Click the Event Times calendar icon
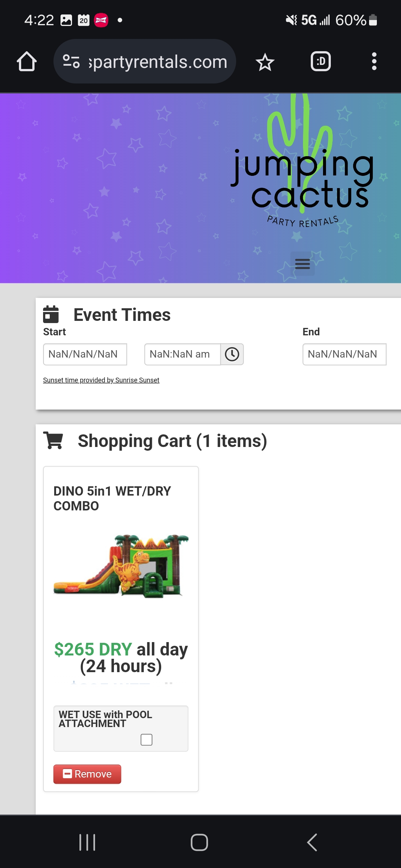The image size is (401, 868). (x=51, y=314)
